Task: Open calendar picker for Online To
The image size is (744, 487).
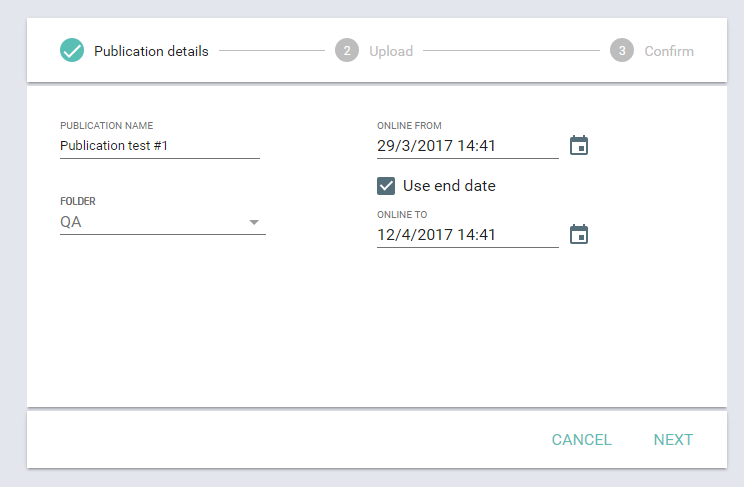Action: (x=579, y=234)
